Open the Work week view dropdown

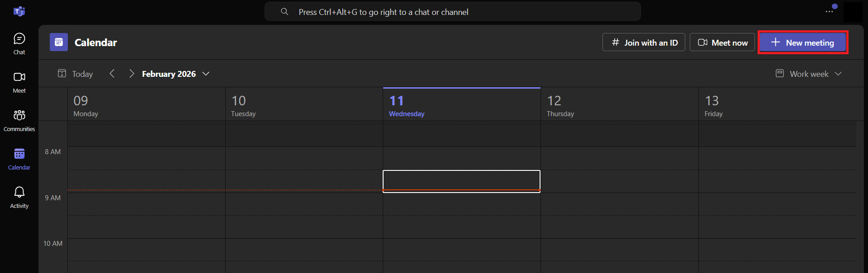point(809,74)
